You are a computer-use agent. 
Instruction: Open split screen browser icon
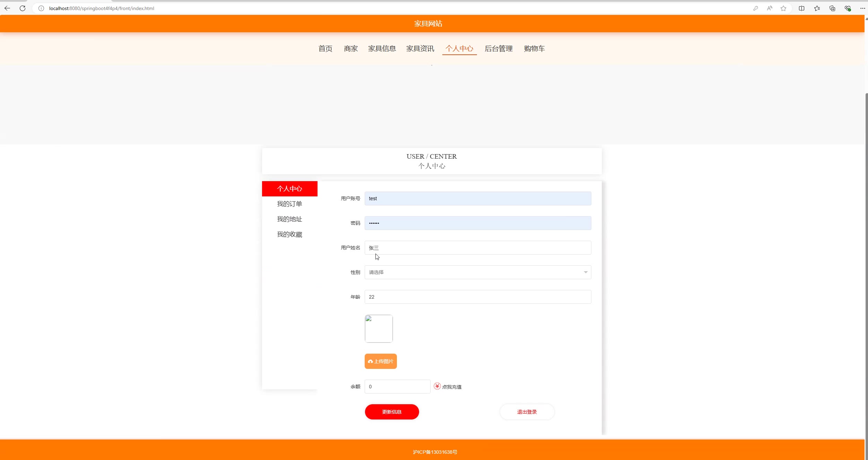pyautogui.click(x=801, y=8)
